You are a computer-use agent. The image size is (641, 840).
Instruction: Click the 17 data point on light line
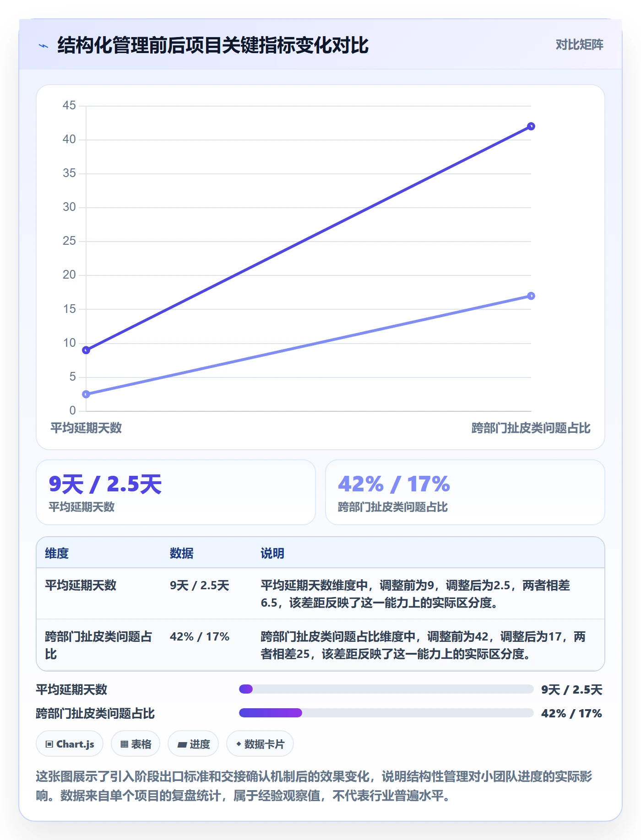[x=531, y=296]
